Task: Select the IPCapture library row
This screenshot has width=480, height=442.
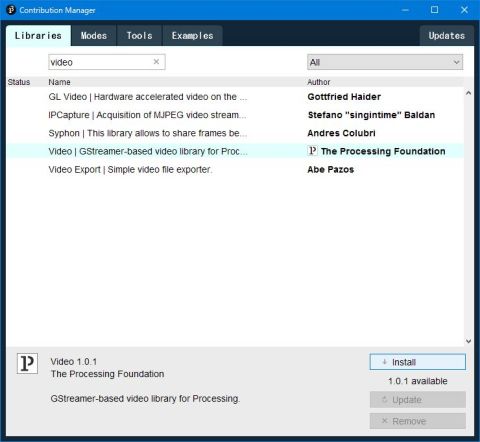Action: point(235,115)
